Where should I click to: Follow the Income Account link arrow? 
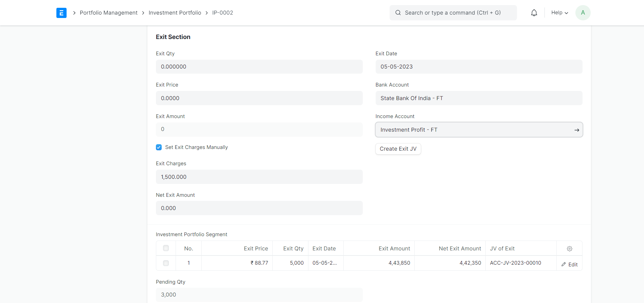(x=576, y=130)
